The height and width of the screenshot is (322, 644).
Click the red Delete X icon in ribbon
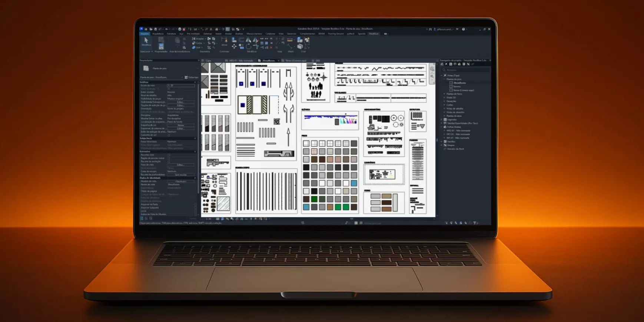pos(271,47)
